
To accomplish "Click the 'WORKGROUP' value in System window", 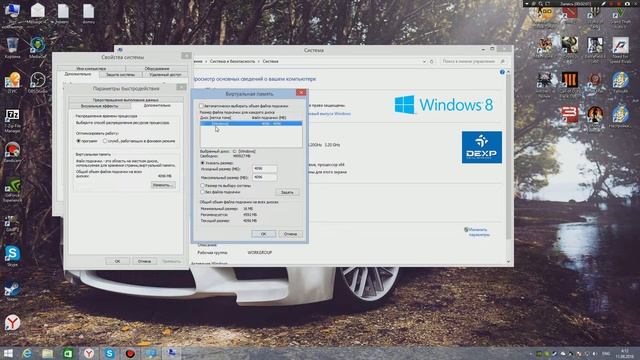I will pos(260,253).
